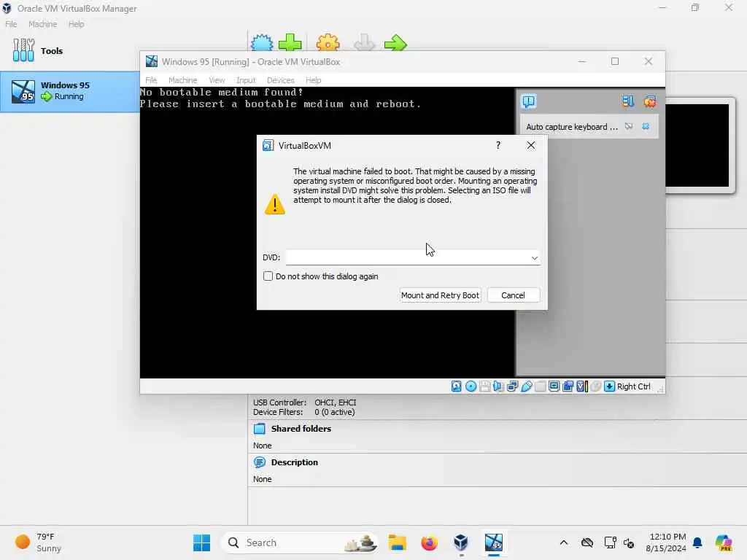Open Machine menu in VirtualBox Manager

[x=42, y=24]
